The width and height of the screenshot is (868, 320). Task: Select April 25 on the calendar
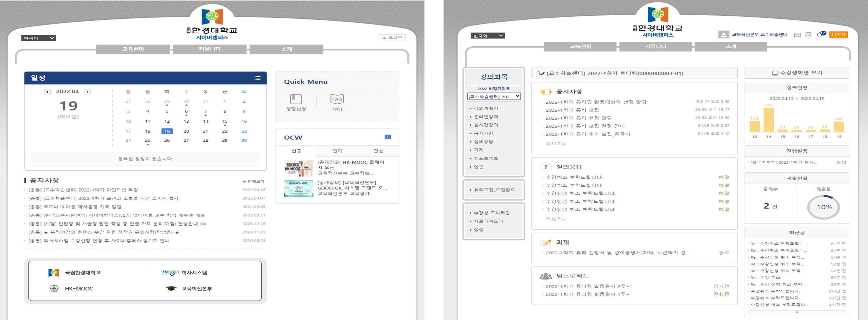pyautogui.click(x=147, y=140)
